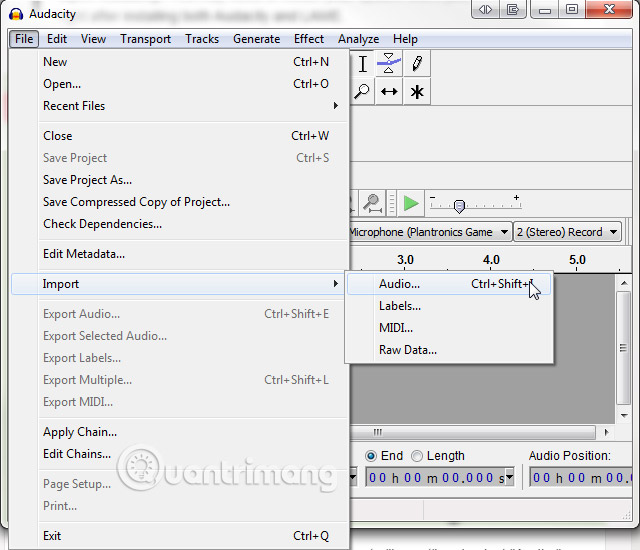Adjust the playback speed slider
640x550 pixels.
[459, 206]
